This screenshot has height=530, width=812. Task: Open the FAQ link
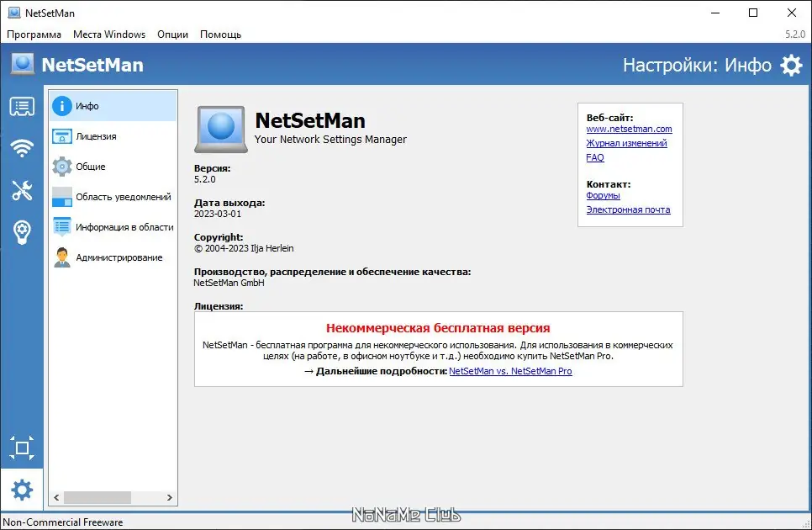(595, 157)
